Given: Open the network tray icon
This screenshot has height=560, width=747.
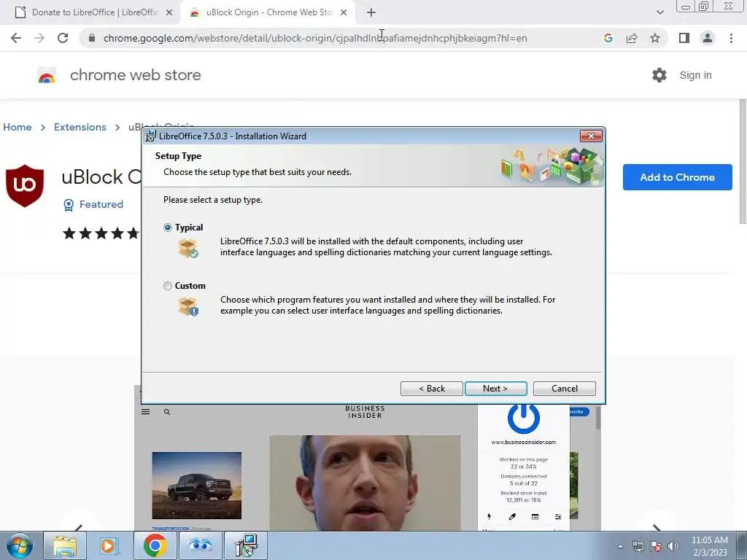Looking at the screenshot, I should point(638,546).
